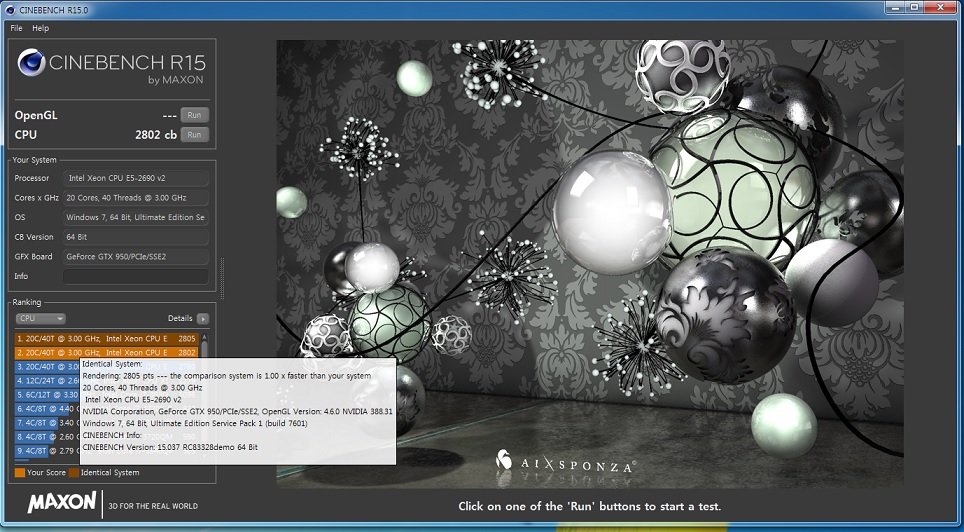Select ranking row 1 scoring 2805
Viewport: 964px width, 532px height.
[106, 339]
